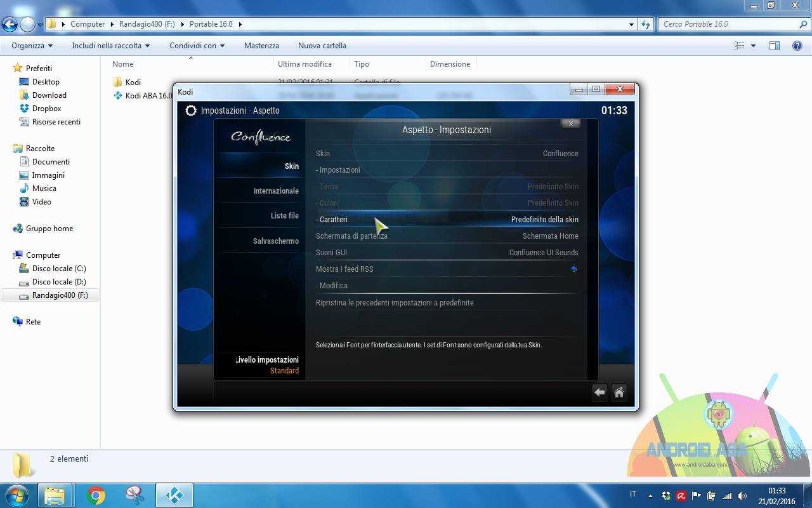Toggle the Explorer preview pane icon
Viewport: 812px width, 508px height.
coord(774,46)
